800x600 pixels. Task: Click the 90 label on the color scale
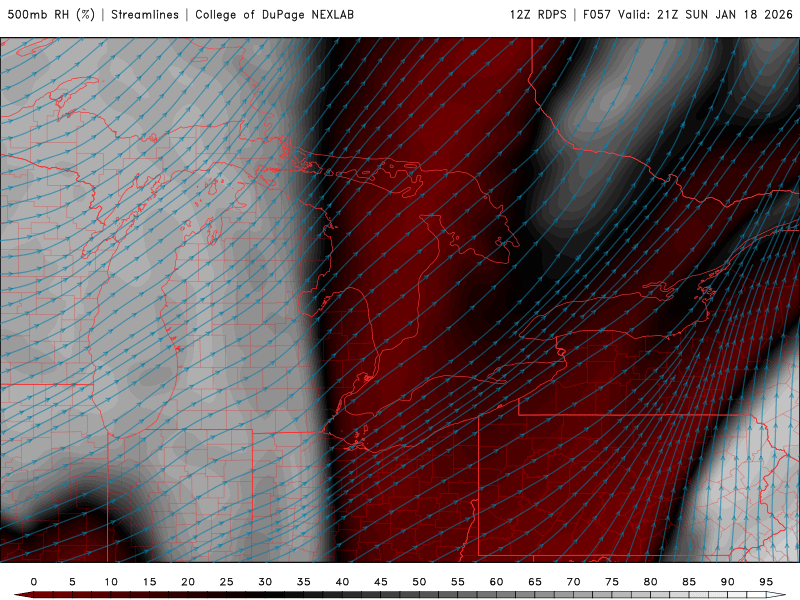[x=728, y=582]
